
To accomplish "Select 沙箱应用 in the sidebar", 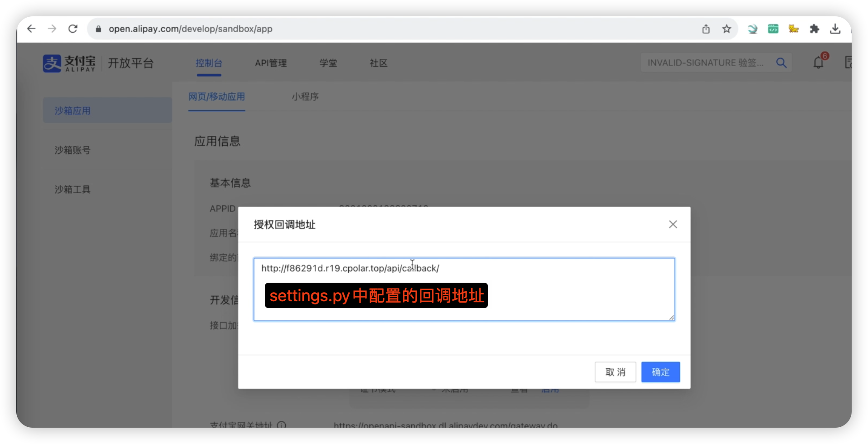I will tap(107, 111).
